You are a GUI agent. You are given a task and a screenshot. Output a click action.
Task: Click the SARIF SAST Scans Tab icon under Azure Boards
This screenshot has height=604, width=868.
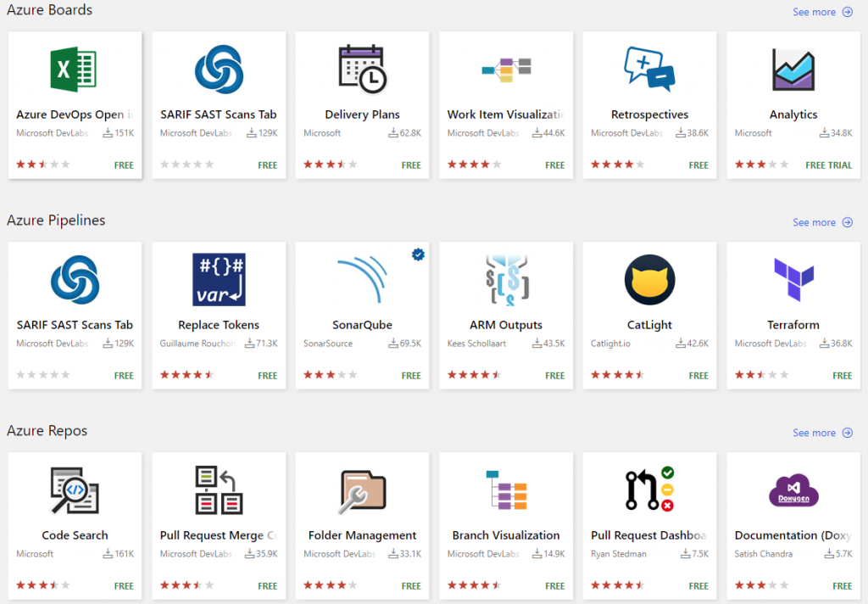(219, 70)
